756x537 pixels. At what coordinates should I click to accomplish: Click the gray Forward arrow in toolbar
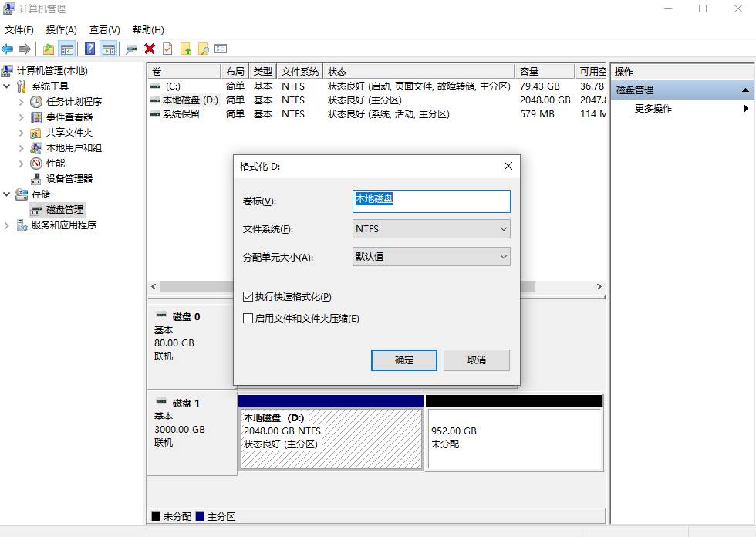tap(25, 49)
